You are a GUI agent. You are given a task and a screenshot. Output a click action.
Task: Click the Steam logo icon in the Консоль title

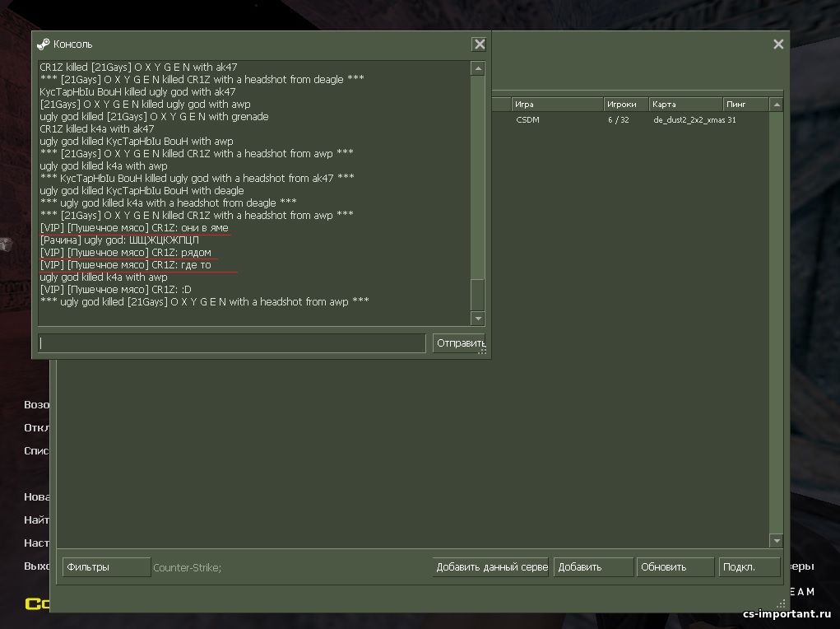click(x=44, y=44)
